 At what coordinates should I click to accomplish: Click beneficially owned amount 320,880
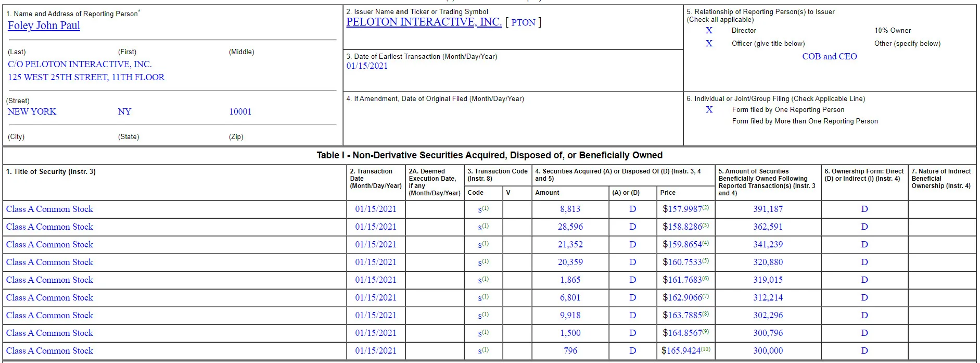click(768, 262)
